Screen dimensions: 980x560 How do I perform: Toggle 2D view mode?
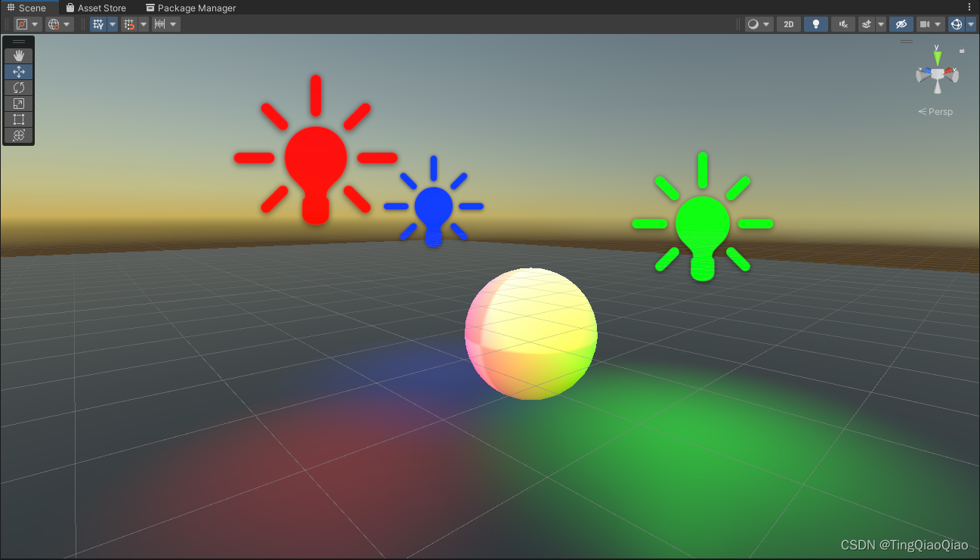(x=788, y=23)
